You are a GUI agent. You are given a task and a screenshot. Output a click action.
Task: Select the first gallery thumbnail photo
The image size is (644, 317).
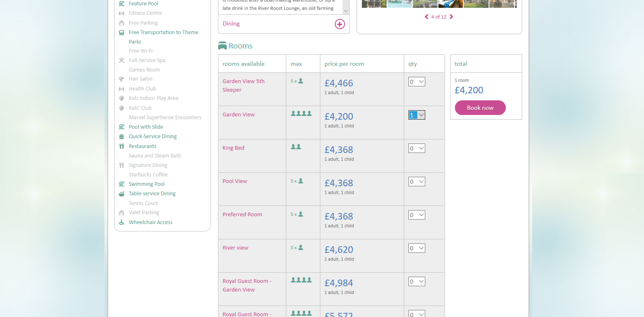tap(374, 4)
